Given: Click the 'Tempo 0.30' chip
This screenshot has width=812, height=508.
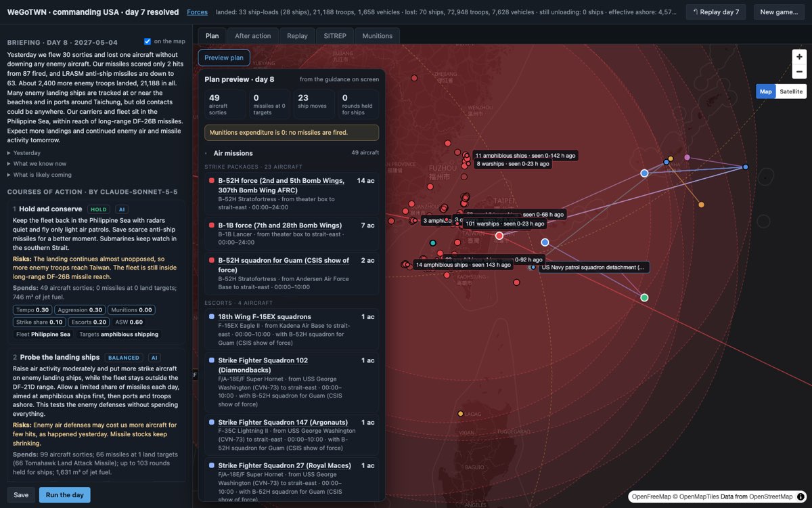Looking at the screenshot, I should click(32, 310).
